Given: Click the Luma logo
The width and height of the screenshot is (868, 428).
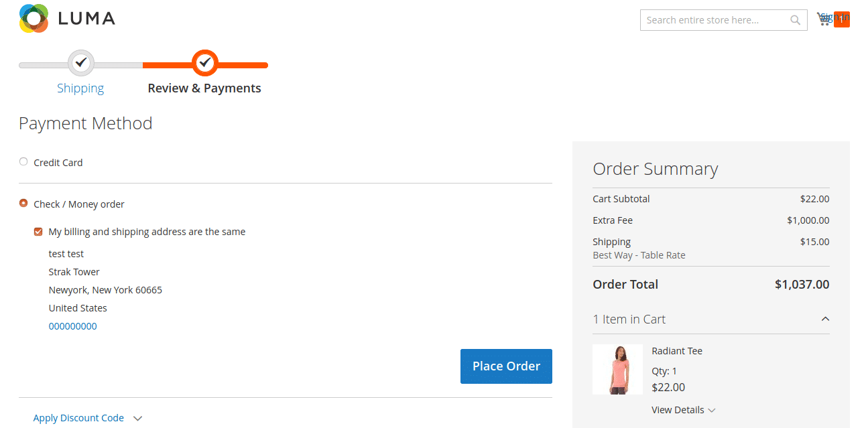Looking at the screenshot, I should click(x=67, y=18).
